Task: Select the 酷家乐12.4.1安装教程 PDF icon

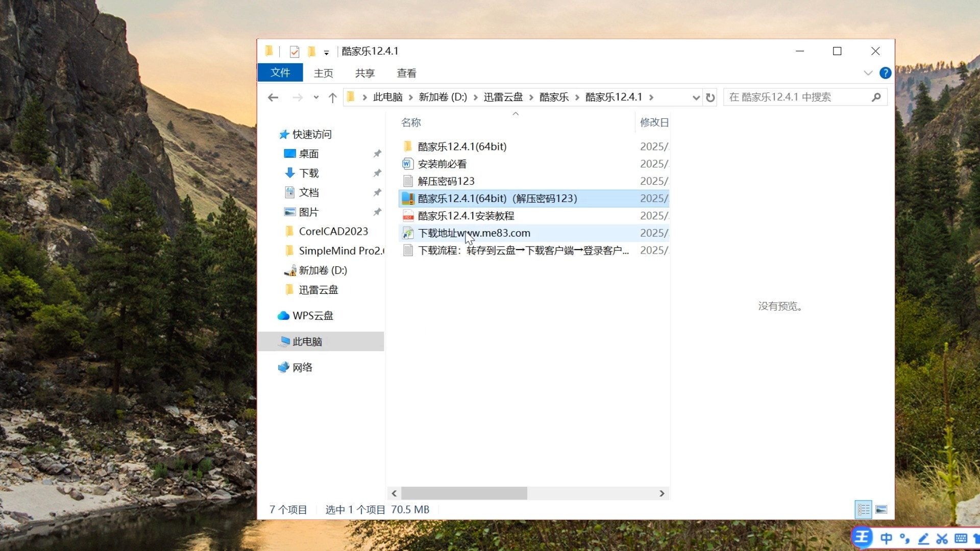Action: pyautogui.click(x=408, y=216)
